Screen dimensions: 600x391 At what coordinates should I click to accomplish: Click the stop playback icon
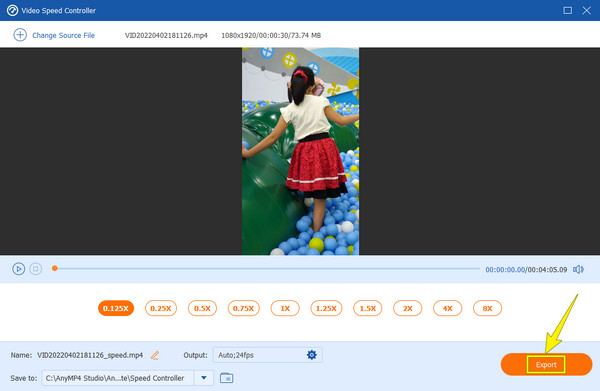point(36,269)
